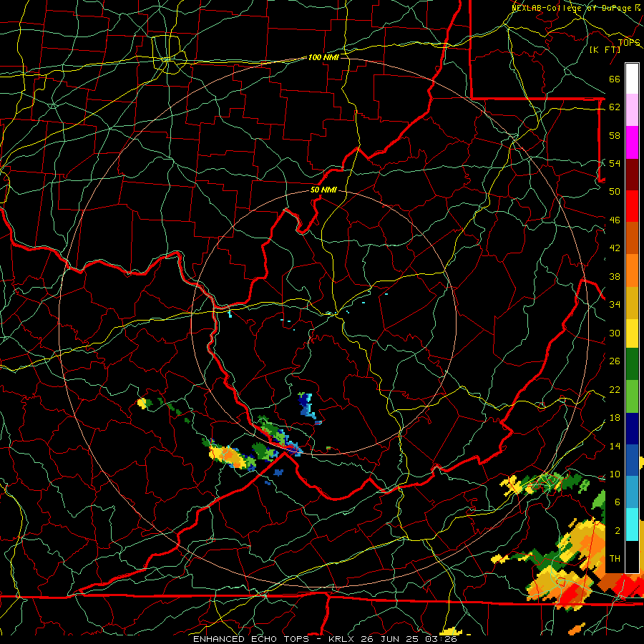The image size is (644, 644).
Task: Click the legend value 30
Action: click(615, 333)
